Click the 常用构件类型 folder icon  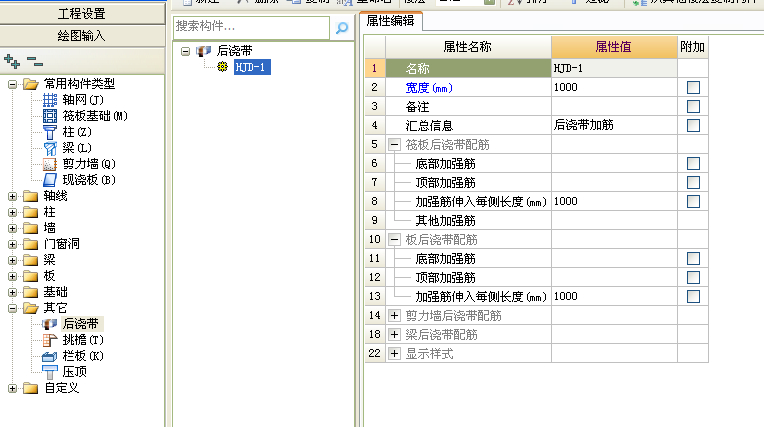(x=31, y=84)
